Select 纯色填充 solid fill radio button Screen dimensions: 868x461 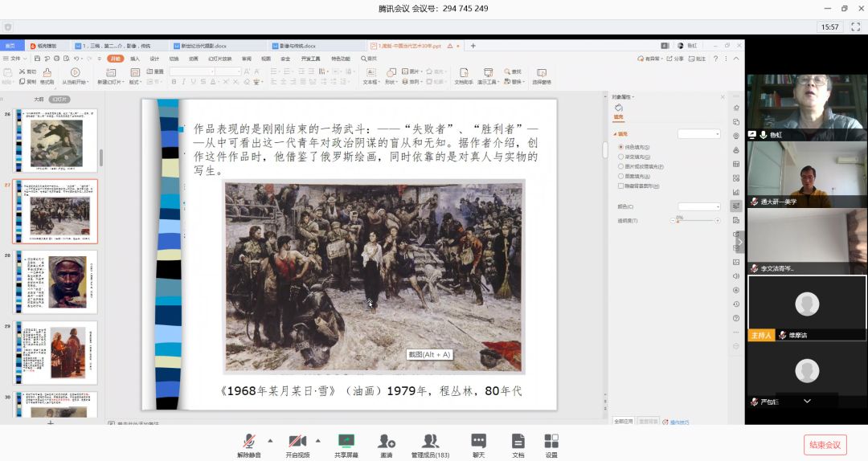[620, 147]
